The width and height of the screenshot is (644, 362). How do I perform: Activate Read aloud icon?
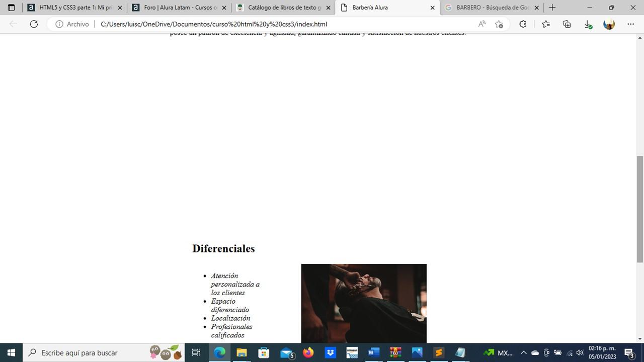(x=482, y=24)
